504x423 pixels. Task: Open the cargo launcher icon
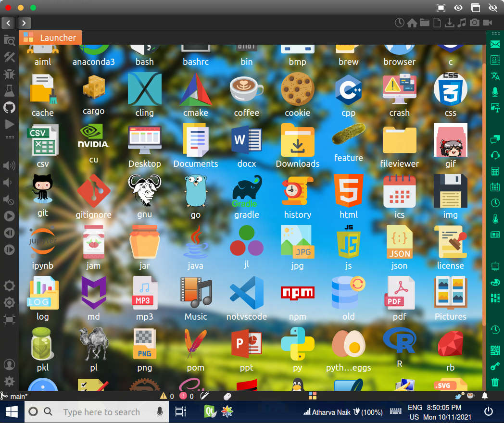click(x=93, y=87)
